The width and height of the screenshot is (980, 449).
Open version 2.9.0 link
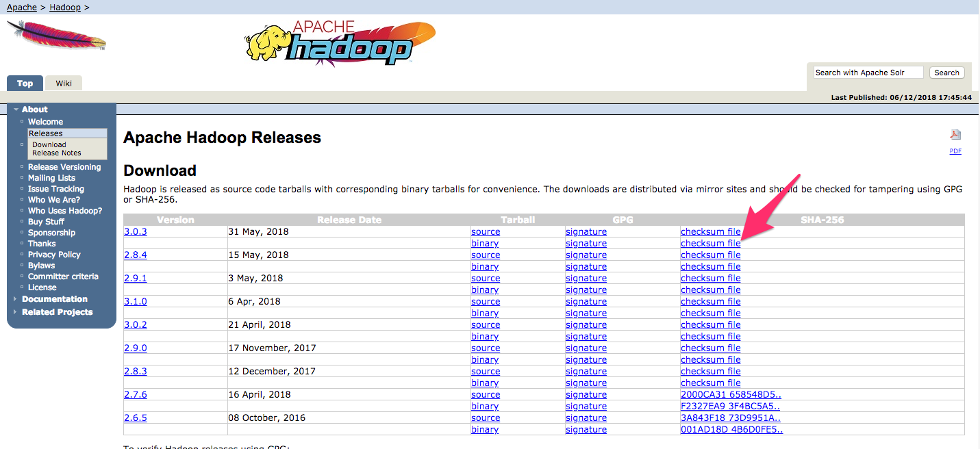(x=136, y=348)
